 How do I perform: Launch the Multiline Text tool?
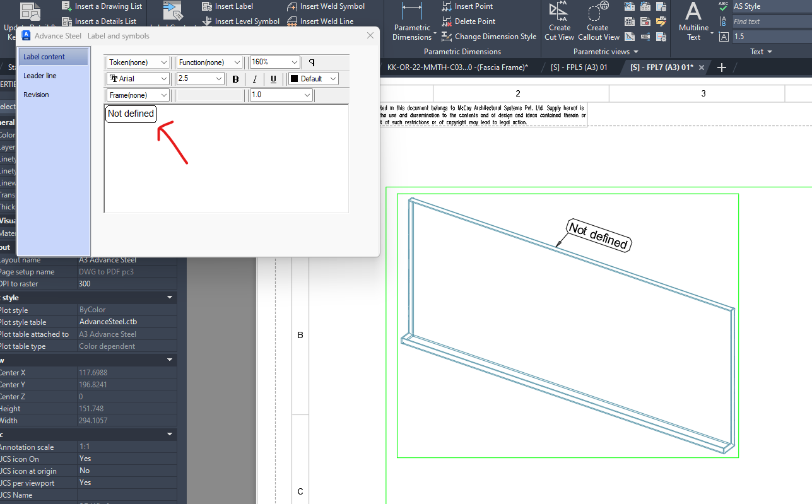[x=693, y=21]
